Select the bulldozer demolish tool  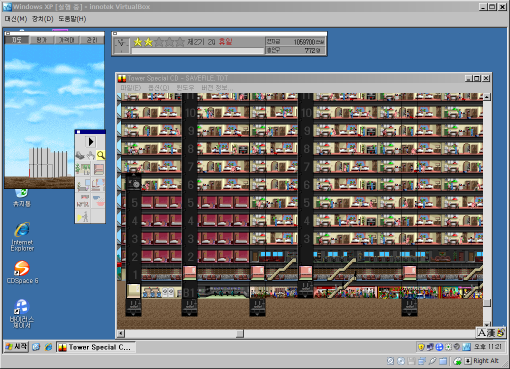click(80, 155)
